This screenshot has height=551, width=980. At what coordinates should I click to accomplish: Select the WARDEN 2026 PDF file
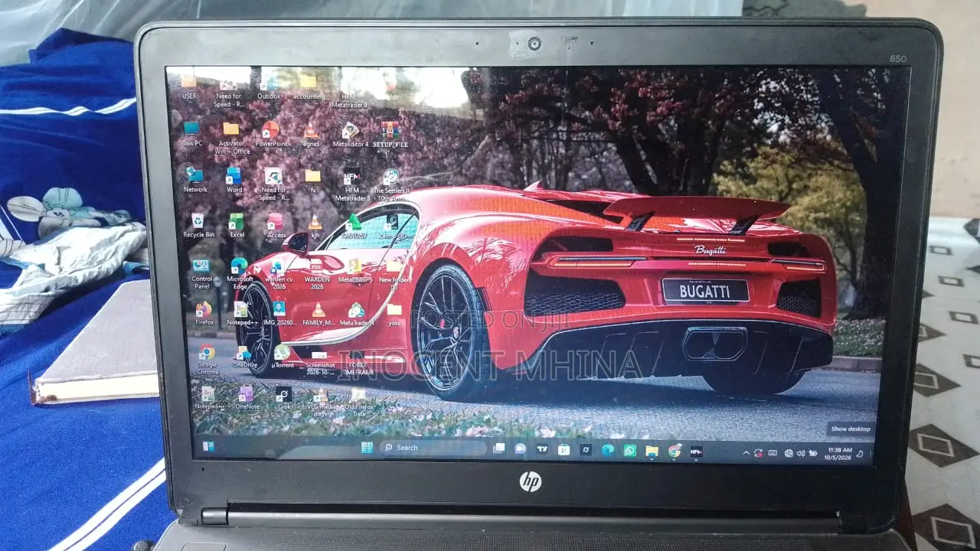[x=317, y=274]
